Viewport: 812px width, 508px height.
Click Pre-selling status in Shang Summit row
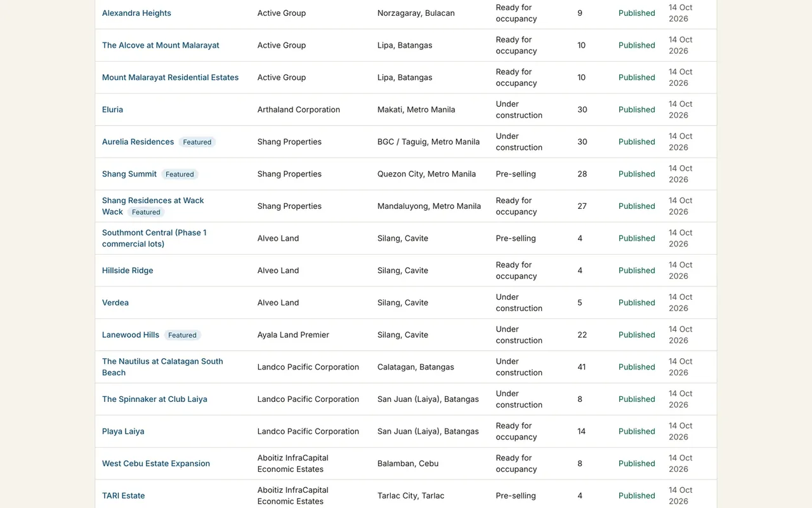(x=516, y=174)
